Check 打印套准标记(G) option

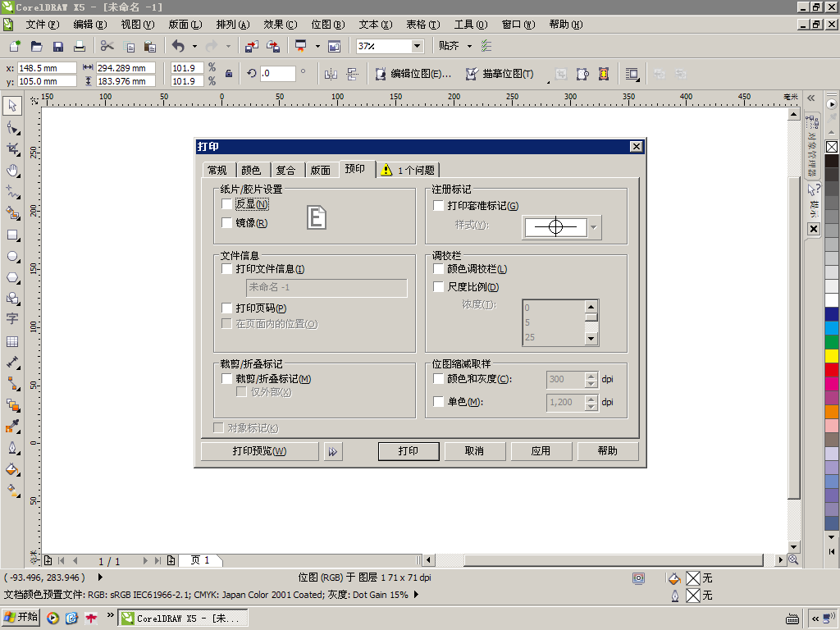(438, 206)
